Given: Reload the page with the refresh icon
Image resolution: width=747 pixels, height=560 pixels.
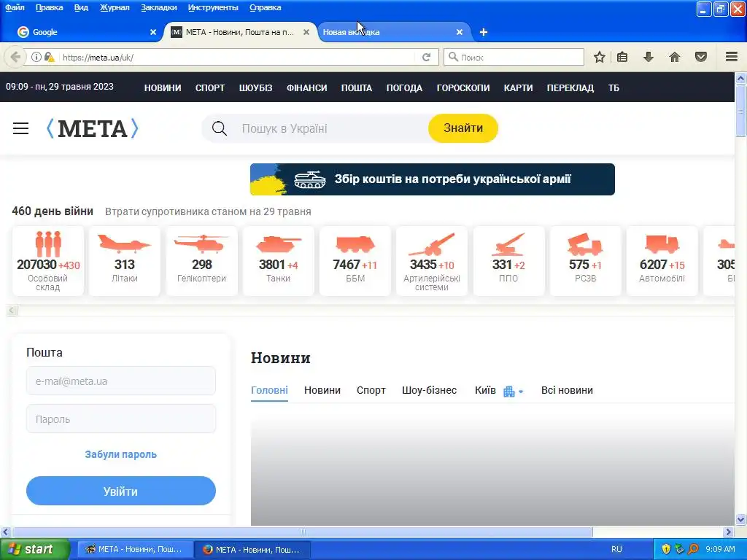Looking at the screenshot, I should pyautogui.click(x=426, y=57).
